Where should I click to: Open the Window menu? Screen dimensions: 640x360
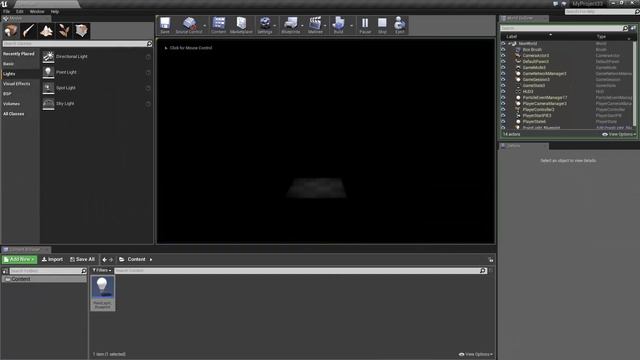click(x=37, y=12)
